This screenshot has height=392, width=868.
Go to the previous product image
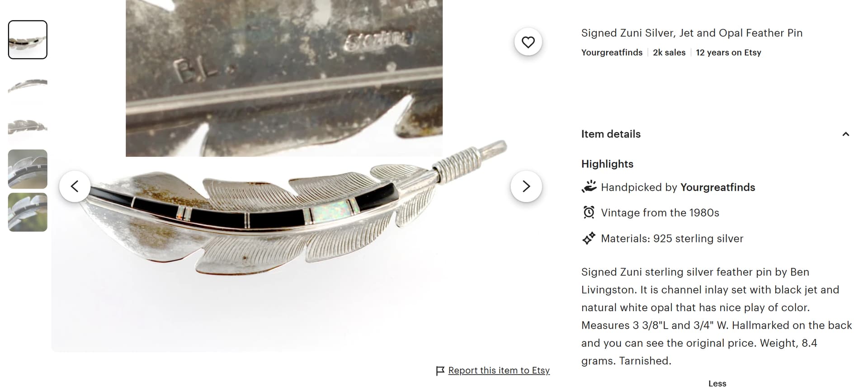[x=75, y=186]
